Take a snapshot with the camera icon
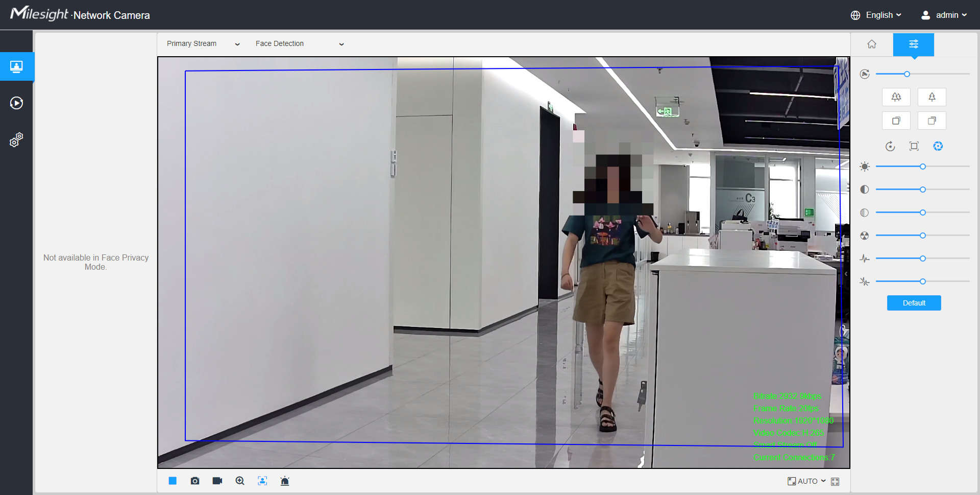 tap(195, 481)
